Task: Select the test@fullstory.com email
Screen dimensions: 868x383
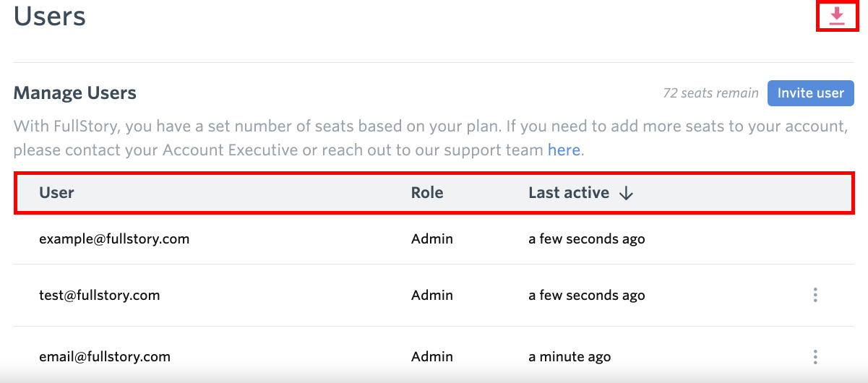Action: [x=100, y=295]
